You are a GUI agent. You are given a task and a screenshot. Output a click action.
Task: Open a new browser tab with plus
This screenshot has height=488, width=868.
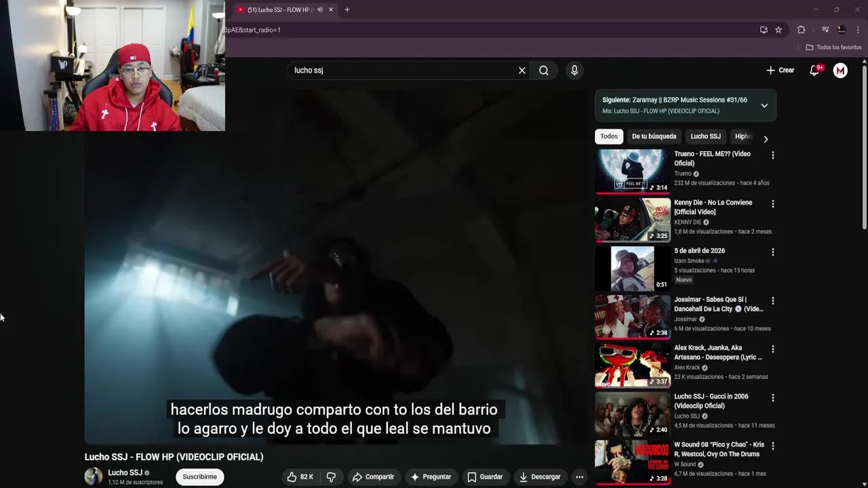click(347, 9)
